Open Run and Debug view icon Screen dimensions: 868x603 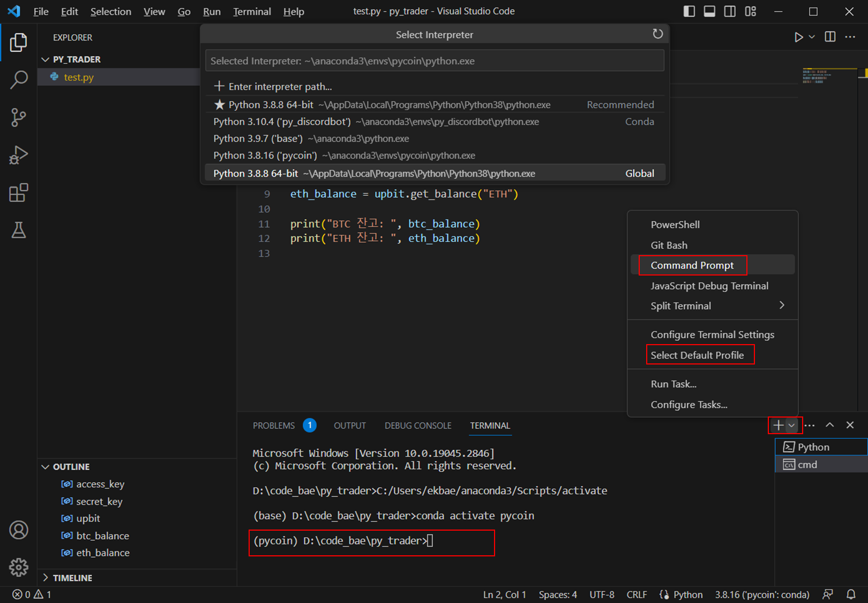pos(19,155)
